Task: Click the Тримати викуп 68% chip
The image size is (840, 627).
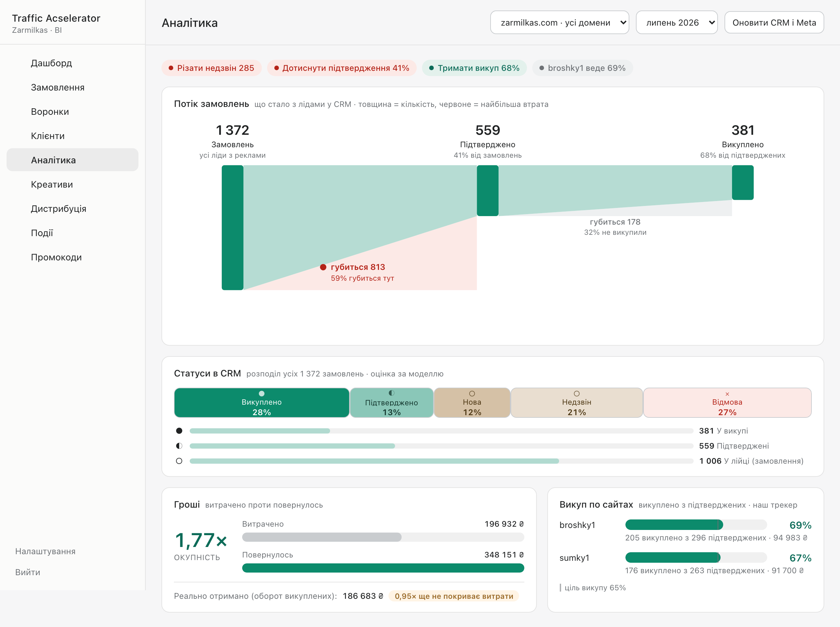Action: pyautogui.click(x=474, y=68)
